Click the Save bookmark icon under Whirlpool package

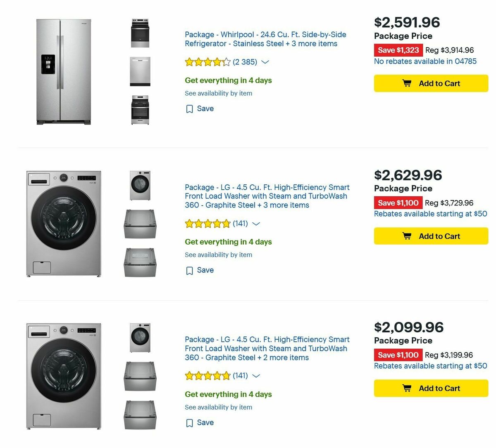click(189, 109)
